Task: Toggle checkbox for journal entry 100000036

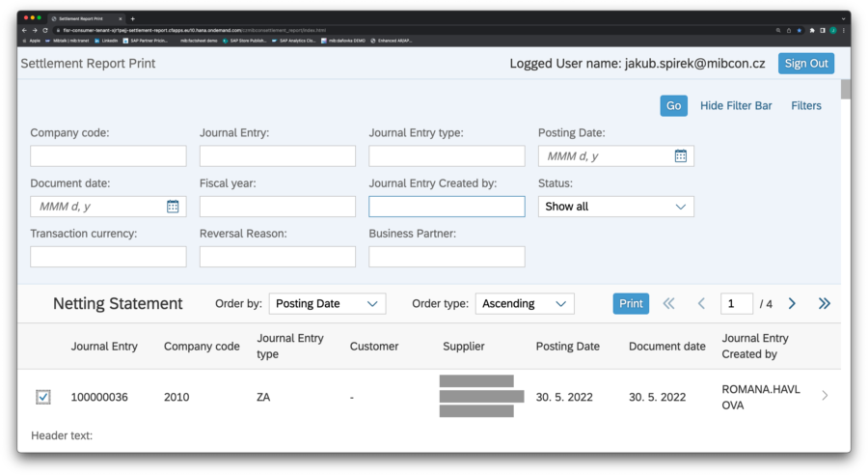Action: tap(43, 397)
